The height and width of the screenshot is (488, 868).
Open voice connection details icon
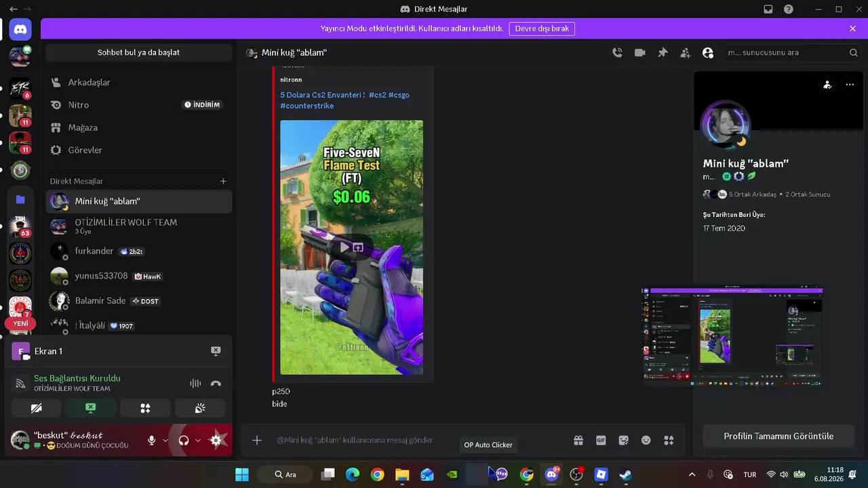(x=20, y=384)
